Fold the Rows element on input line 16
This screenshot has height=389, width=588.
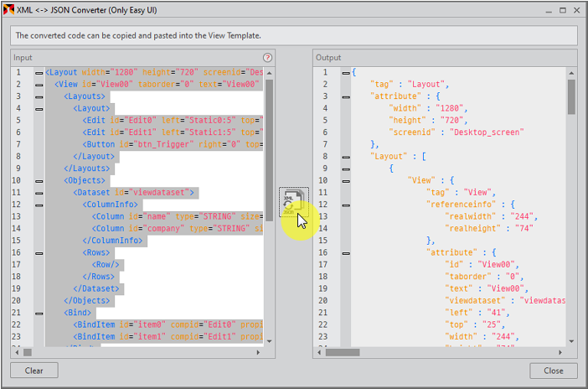tap(39, 252)
